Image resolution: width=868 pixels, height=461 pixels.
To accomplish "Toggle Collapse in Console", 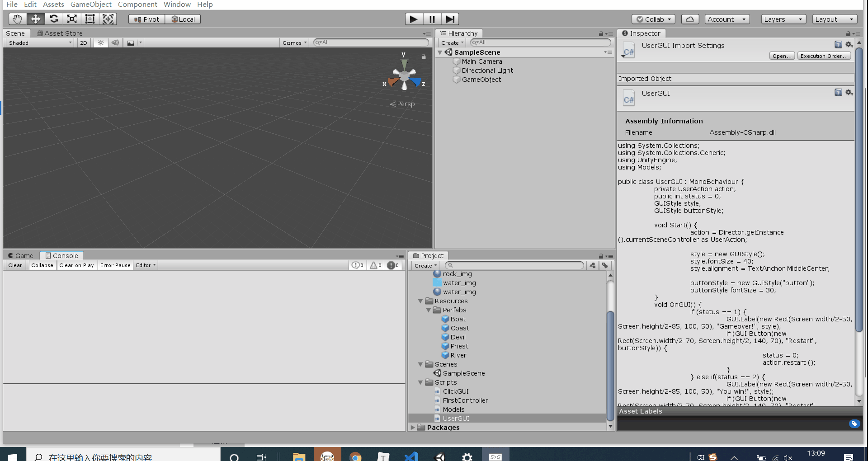I will point(42,265).
